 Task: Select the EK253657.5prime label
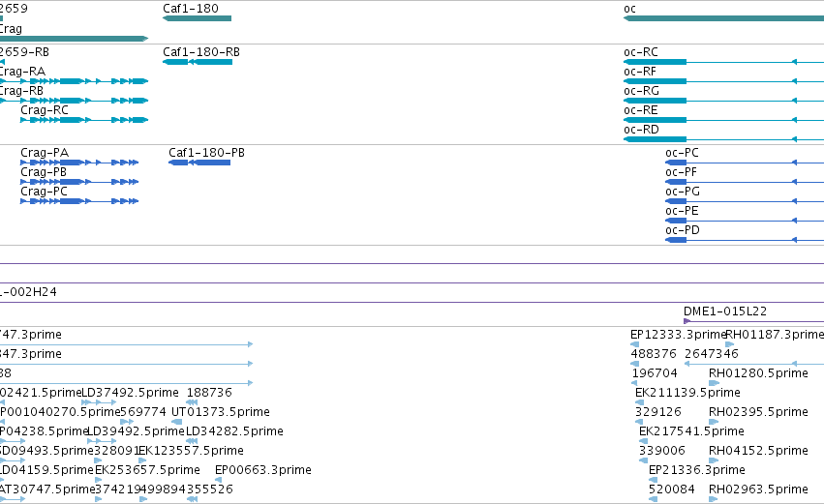(x=148, y=471)
